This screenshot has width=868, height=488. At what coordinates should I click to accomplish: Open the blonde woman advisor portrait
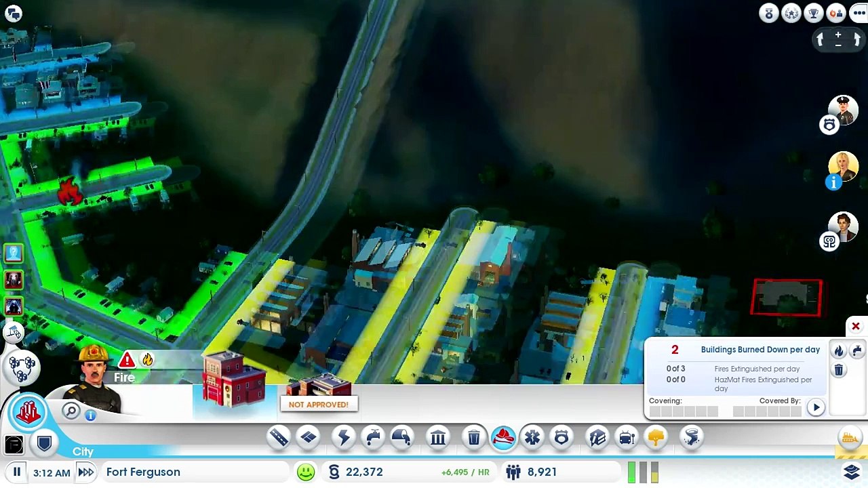click(x=844, y=167)
